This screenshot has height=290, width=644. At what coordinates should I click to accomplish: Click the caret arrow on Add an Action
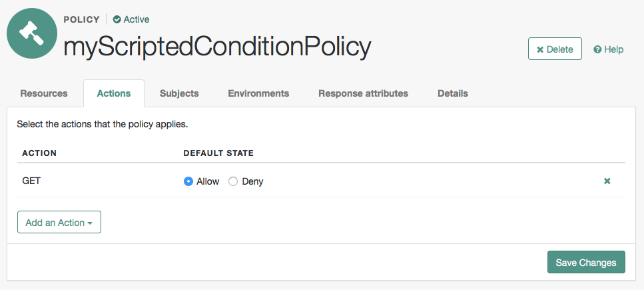click(89, 223)
